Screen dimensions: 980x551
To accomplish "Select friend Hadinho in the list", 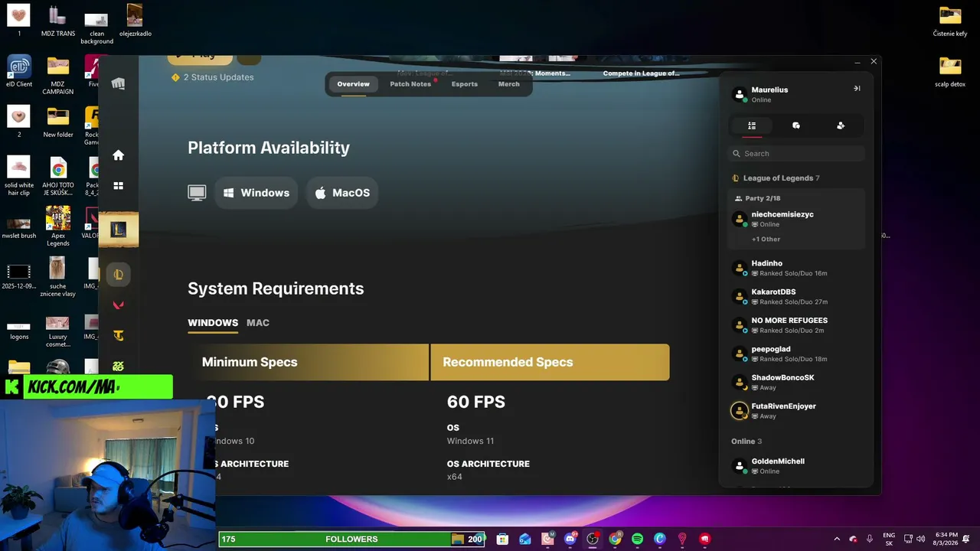I will coord(796,268).
